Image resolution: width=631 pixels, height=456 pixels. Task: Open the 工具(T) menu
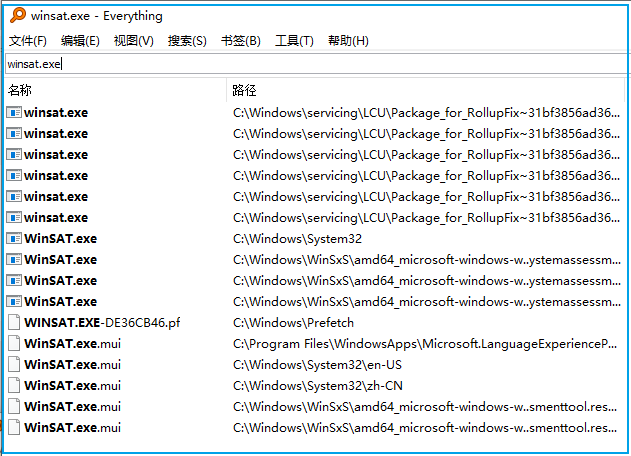294,41
